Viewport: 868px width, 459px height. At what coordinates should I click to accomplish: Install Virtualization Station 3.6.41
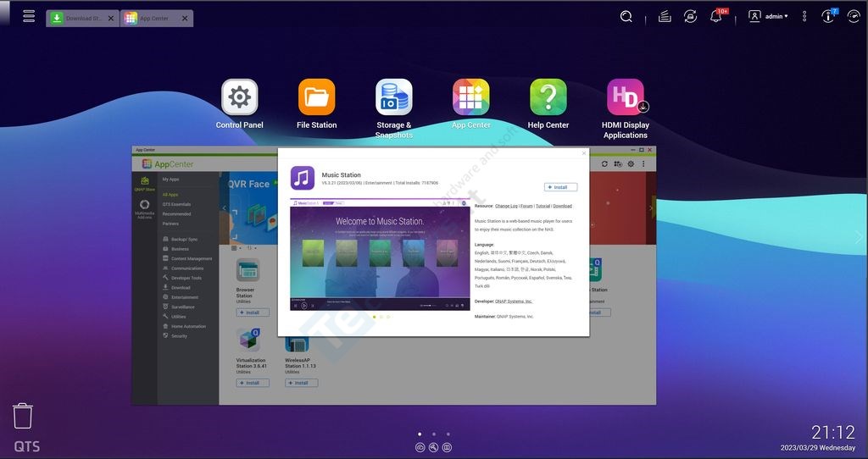253,384
